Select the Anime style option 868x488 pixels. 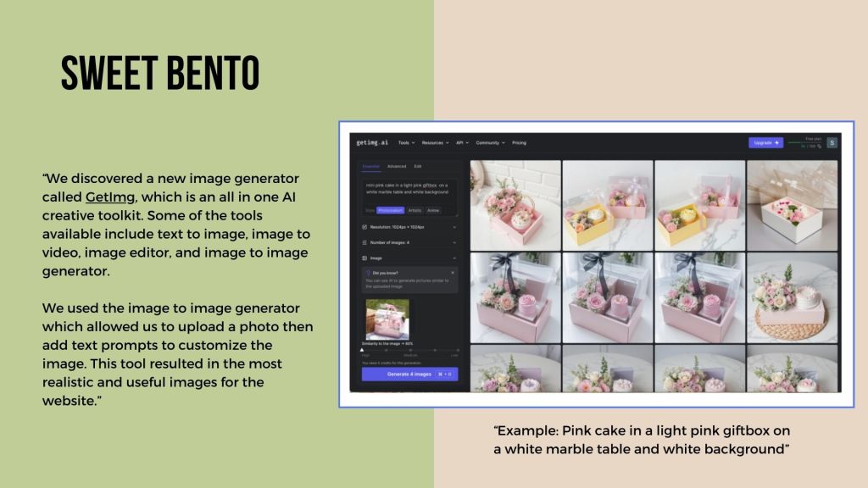pos(433,210)
